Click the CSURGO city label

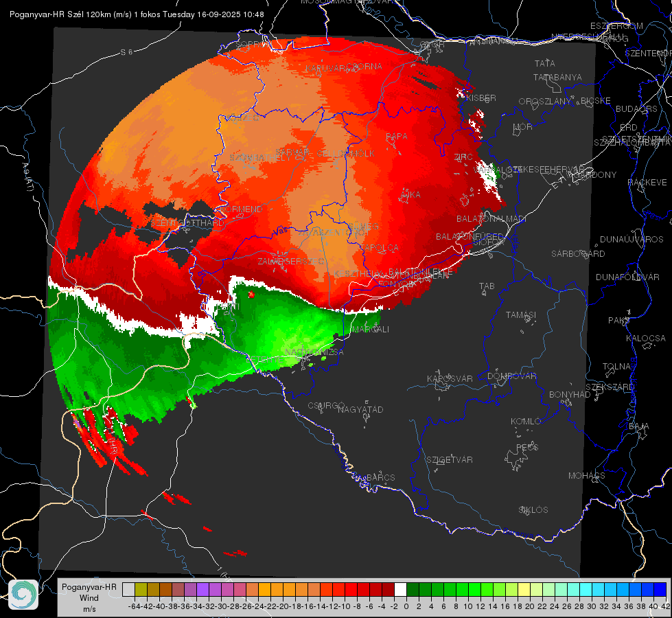click(x=326, y=406)
